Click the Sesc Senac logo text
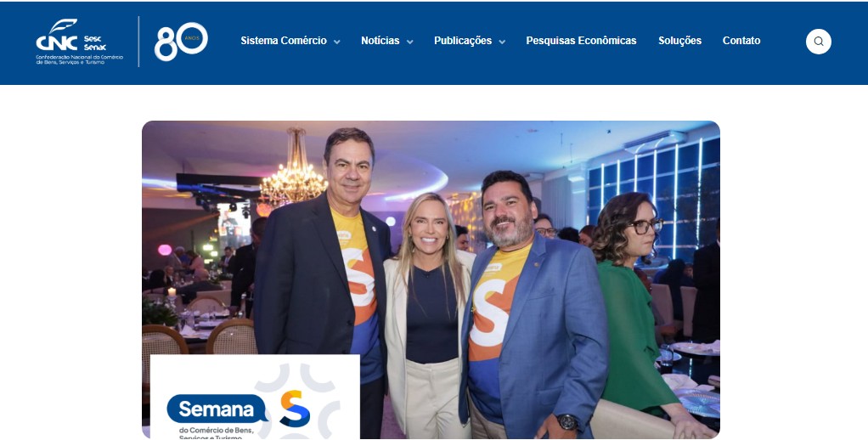Screen dimensions: 868x440 pyautogui.click(x=94, y=43)
